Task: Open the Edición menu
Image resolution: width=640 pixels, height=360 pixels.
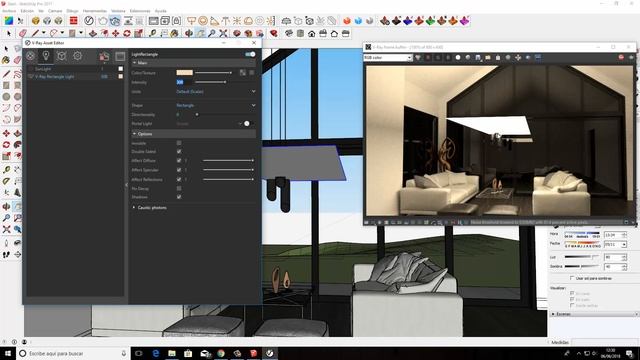Action: [27, 11]
